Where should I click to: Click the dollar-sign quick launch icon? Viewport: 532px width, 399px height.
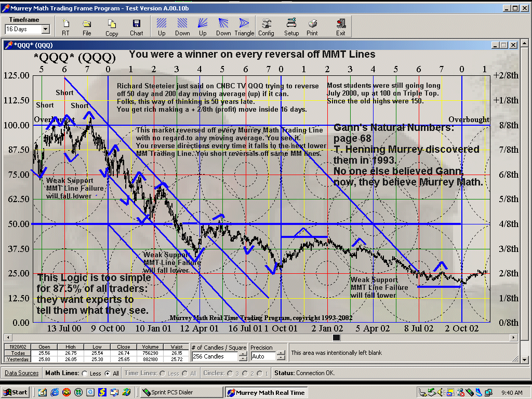pyautogui.click(x=102, y=392)
